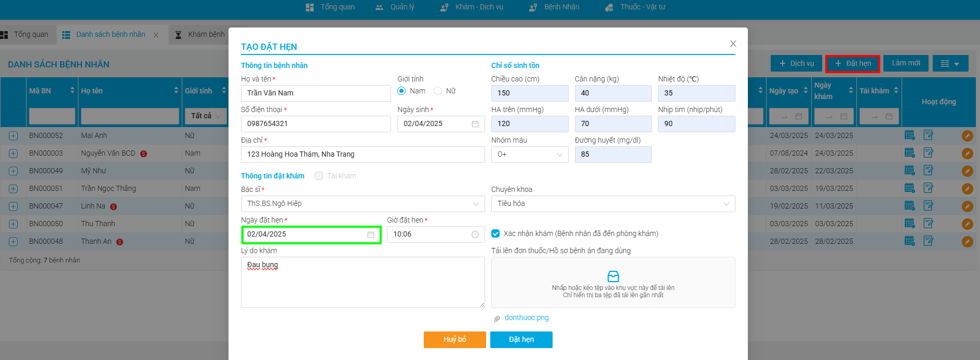Click Làm mới button
This screenshot has width=980, height=360.
pos(906,63)
